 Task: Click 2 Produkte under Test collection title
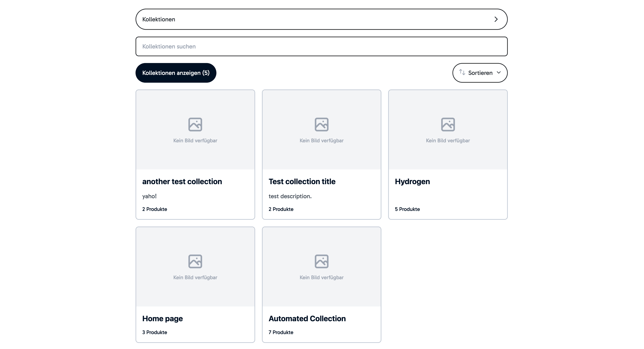[281, 209]
